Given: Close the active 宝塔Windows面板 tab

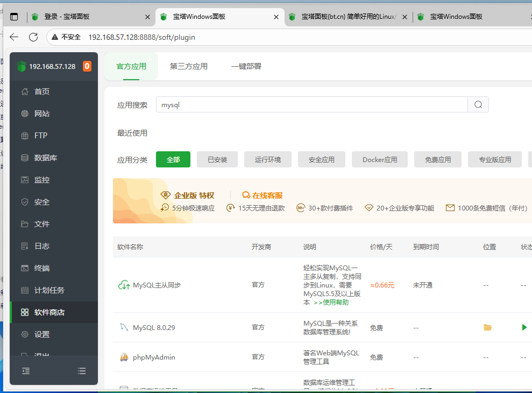Looking at the screenshot, I should coord(276,17).
